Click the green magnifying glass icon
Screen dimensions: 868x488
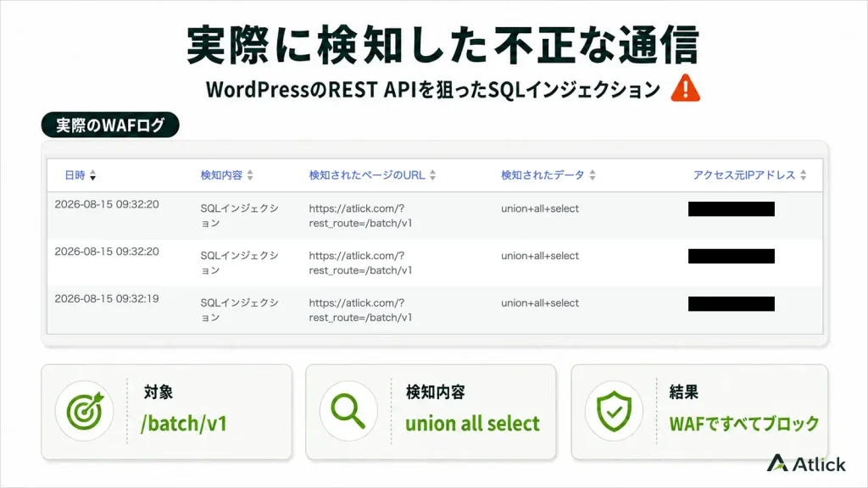click(348, 411)
